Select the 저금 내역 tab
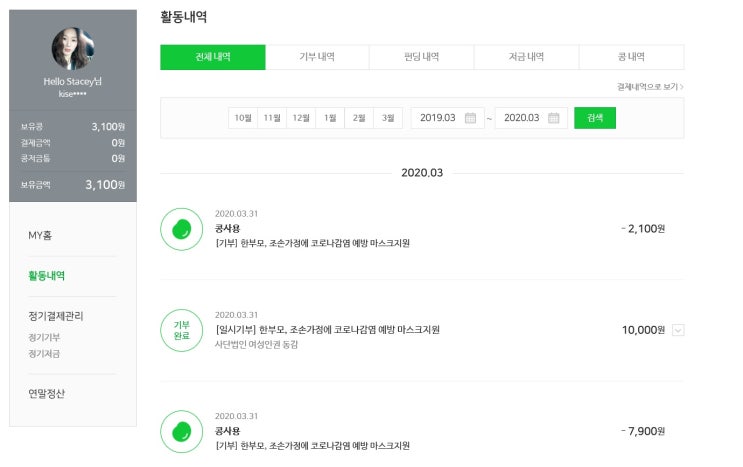743x467 pixels. tap(527, 57)
